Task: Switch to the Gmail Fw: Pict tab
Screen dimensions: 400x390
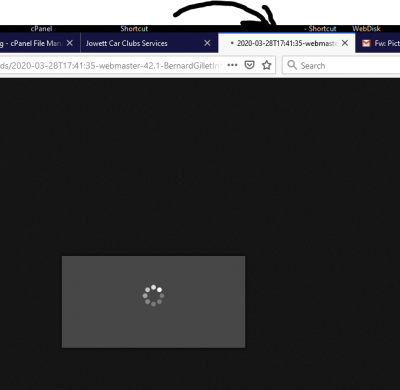Action: (x=378, y=43)
